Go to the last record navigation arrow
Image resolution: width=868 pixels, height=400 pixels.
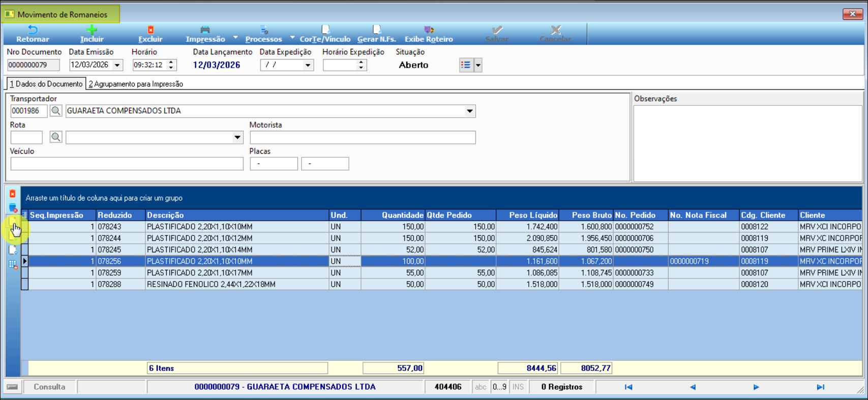820,387
